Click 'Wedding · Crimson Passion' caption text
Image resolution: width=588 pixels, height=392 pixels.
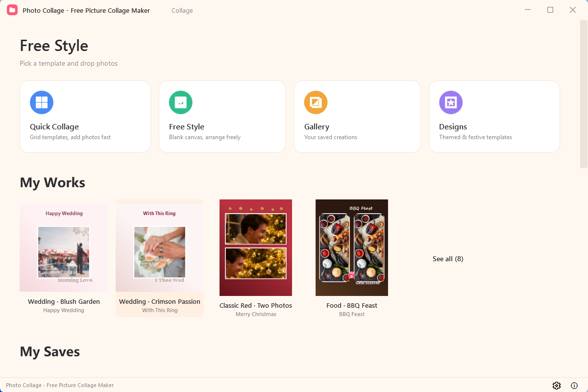pyautogui.click(x=160, y=302)
